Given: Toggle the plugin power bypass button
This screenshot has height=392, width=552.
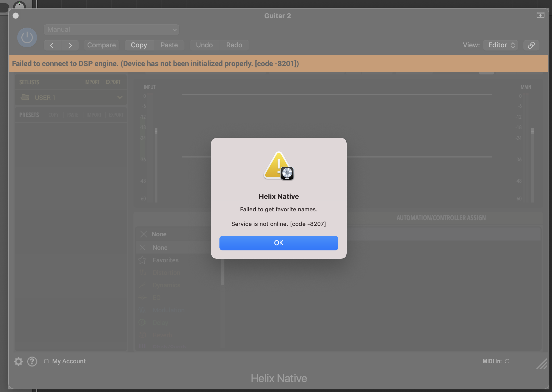Looking at the screenshot, I should (27, 37).
